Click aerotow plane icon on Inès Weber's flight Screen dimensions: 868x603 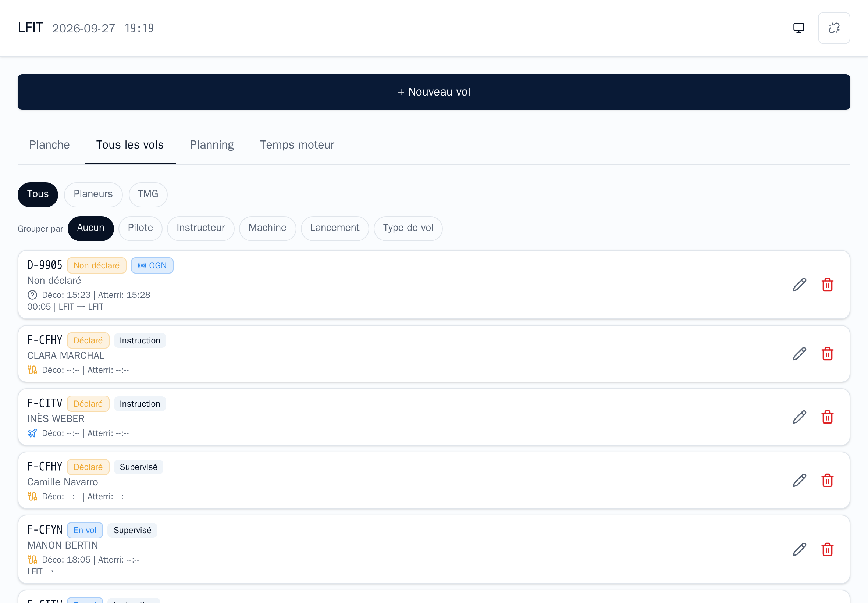tap(32, 433)
